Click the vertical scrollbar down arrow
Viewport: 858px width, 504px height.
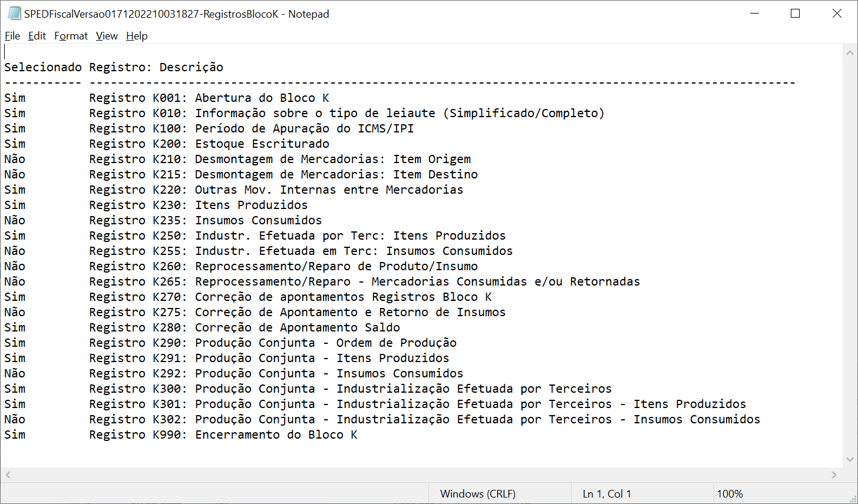pyautogui.click(x=850, y=460)
